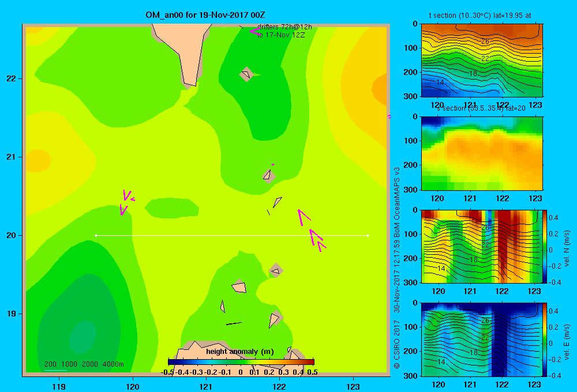
Task: Click the 'to 17-Nov 12Z' label
Action: pos(281,35)
